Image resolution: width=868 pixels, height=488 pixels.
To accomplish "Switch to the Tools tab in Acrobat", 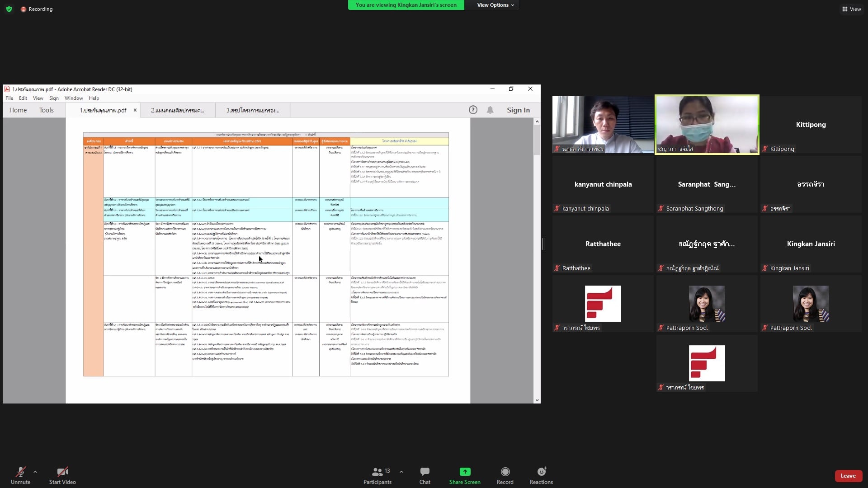I will 46,110.
